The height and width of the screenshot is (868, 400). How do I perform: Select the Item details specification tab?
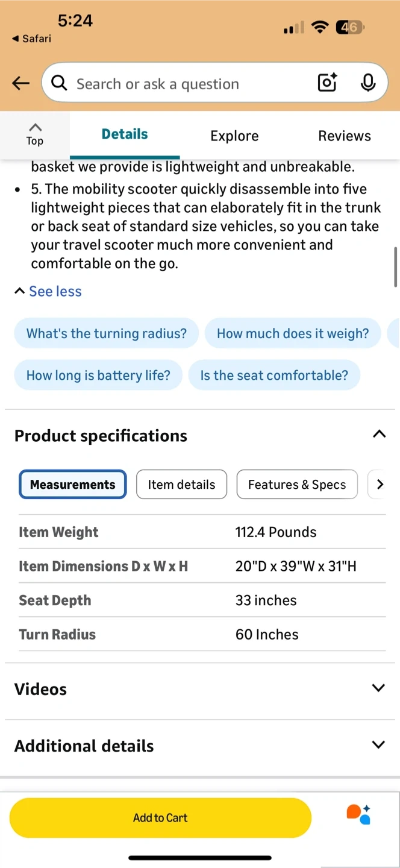coord(181,485)
